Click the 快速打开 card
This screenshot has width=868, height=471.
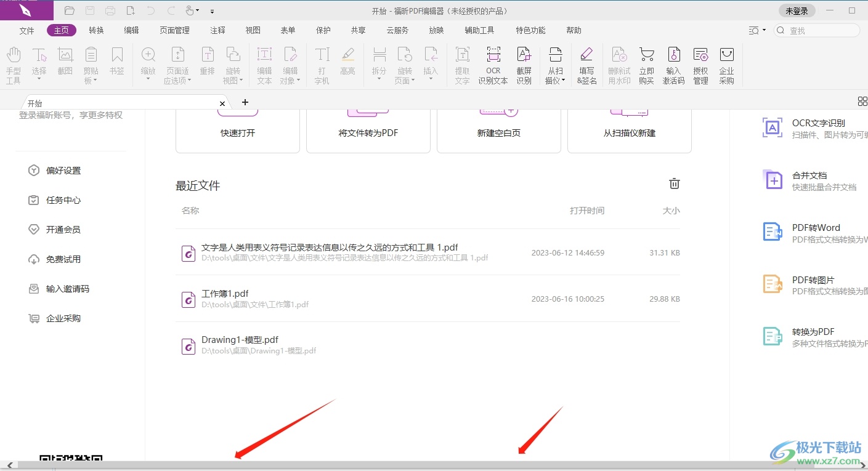tap(238, 131)
